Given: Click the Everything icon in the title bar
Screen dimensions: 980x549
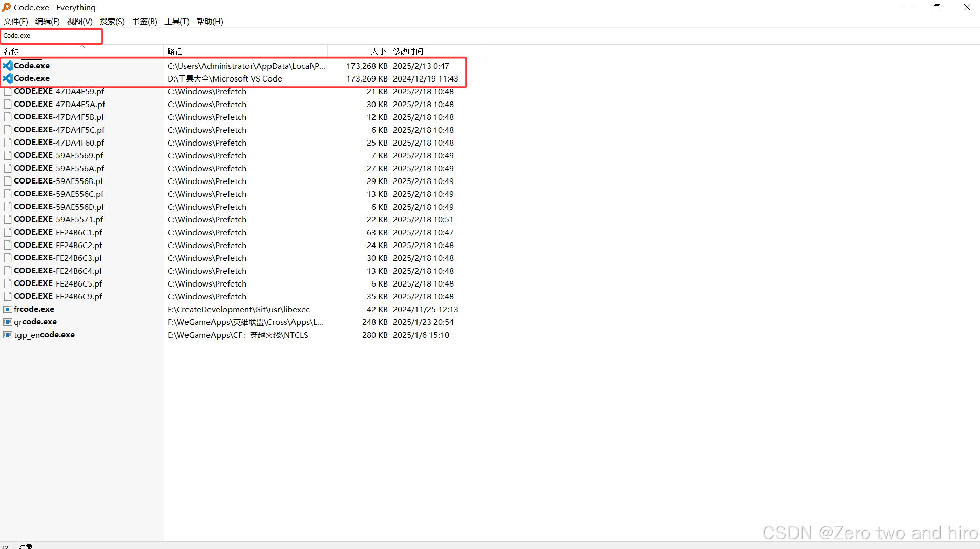Looking at the screenshot, I should (x=6, y=7).
